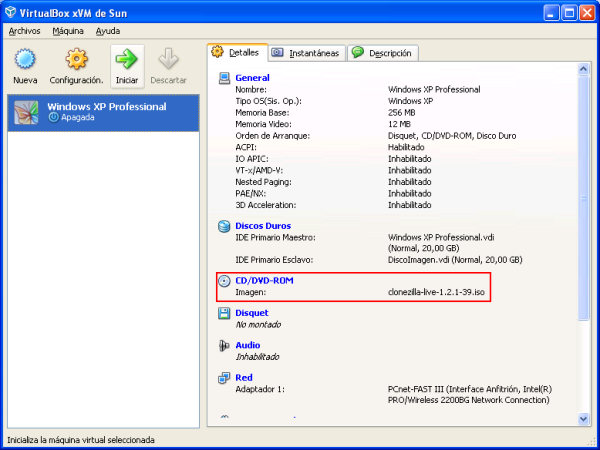Switch to the Instantáneas tab
Screen dimensions: 600x450
click(x=305, y=53)
